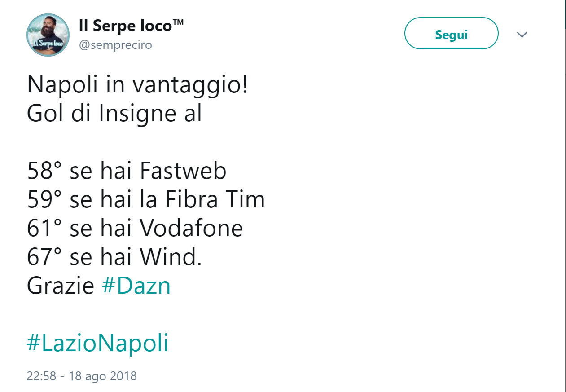Open the #Dazn hashtag
Image resolution: width=566 pixels, height=392 pixels.
(x=136, y=286)
